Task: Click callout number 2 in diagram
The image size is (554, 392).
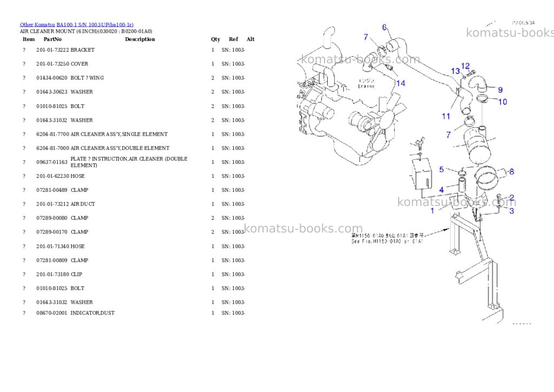Action: [512, 198]
